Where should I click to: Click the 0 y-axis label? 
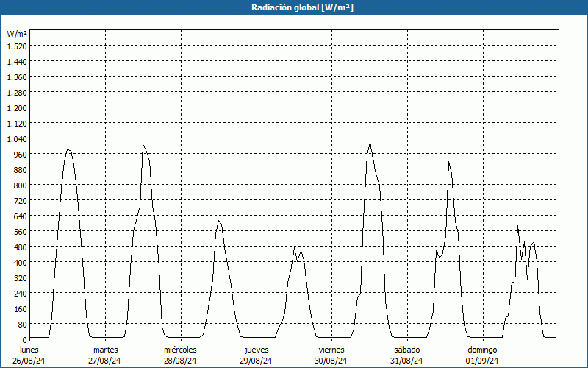click(25, 340)
